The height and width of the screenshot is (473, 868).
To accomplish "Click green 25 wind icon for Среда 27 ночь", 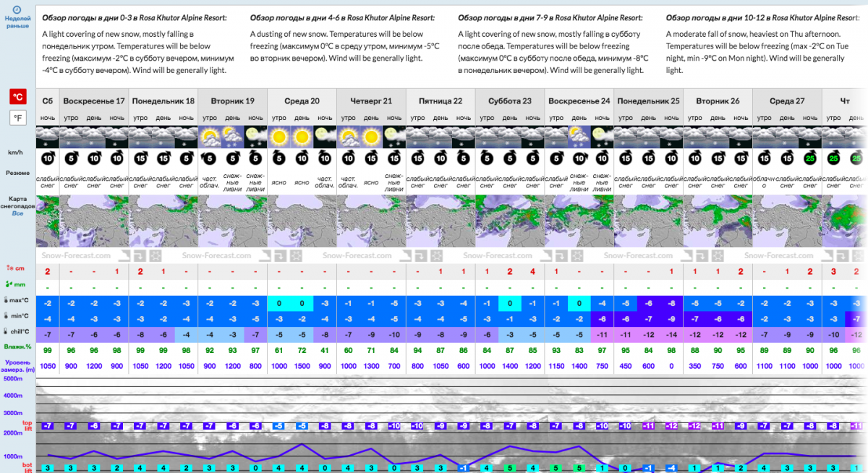I will 810,158.
